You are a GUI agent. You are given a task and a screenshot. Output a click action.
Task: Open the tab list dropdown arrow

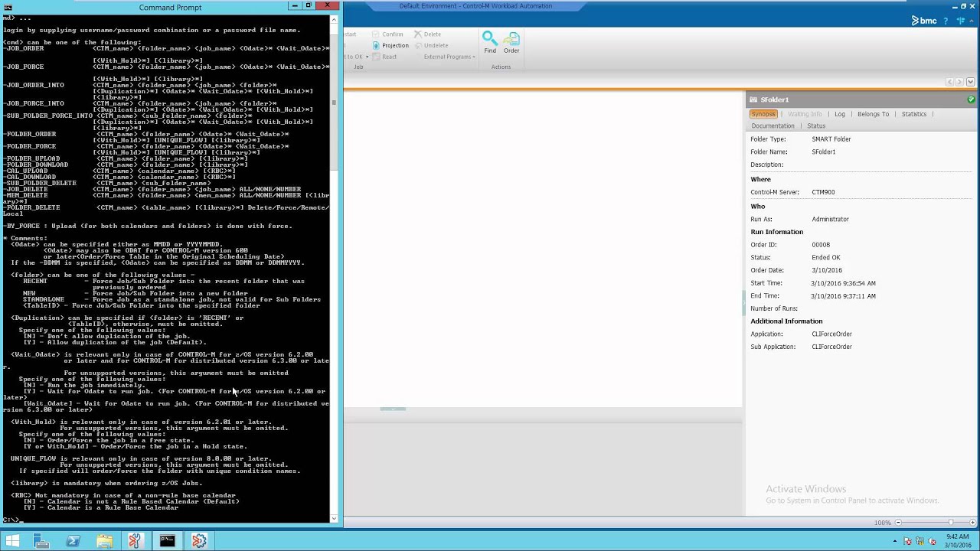pyautogui.click(x=971, y=82)
